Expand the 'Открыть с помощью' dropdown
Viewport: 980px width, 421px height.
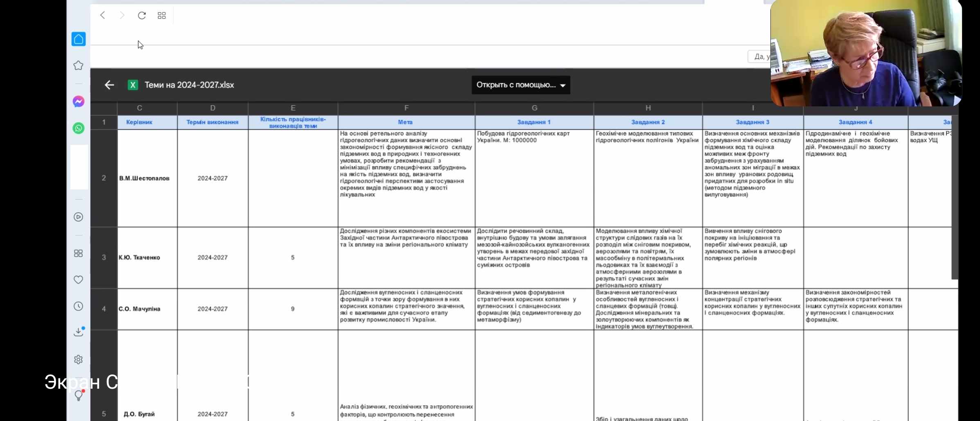pyautogui.click(x=521, y=85)
